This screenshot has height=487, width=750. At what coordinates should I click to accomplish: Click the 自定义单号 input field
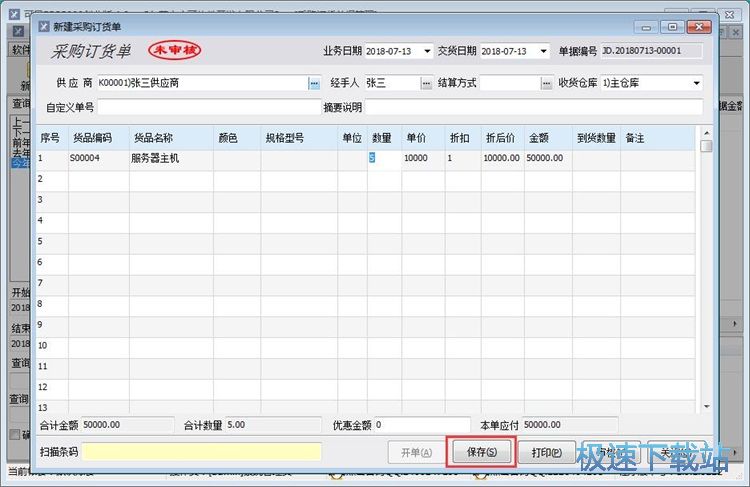209,107
